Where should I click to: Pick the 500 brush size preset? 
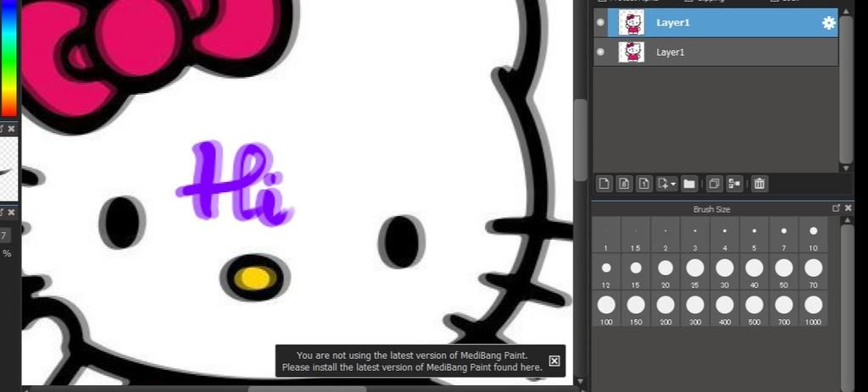pos(754,308)
